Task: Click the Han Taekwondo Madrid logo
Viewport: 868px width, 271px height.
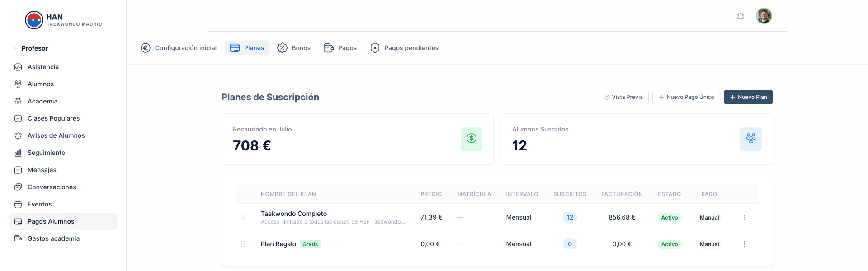Action: 63,20
